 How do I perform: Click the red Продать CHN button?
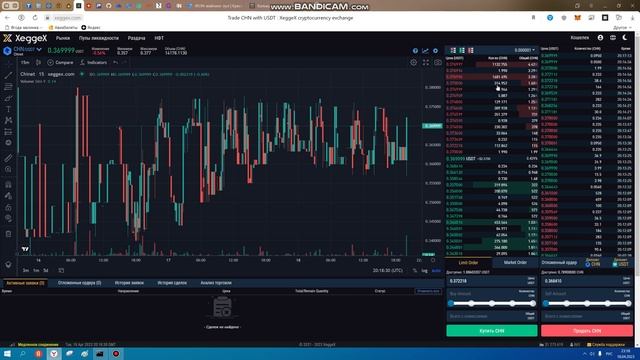(587, 331)
